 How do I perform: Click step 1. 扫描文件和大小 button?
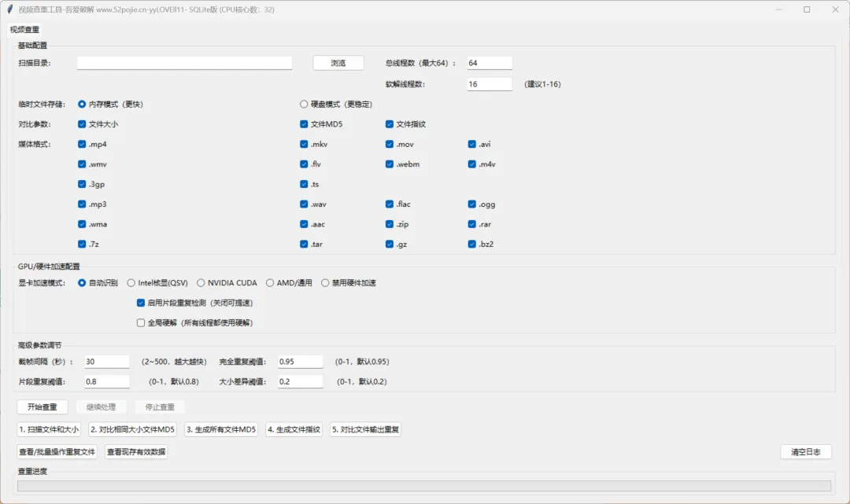pos(49,429)
